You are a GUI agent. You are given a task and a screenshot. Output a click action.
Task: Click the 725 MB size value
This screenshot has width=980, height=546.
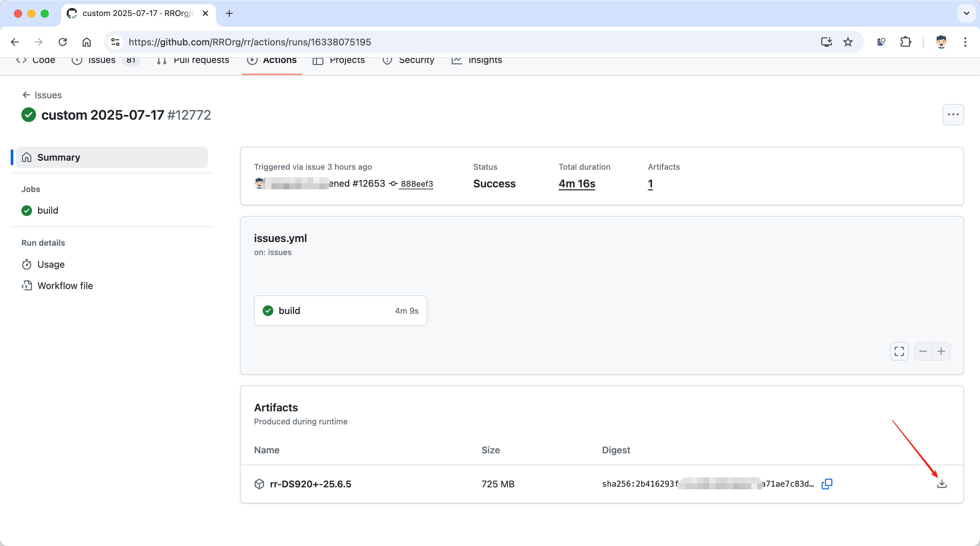(x=498, y=484)
